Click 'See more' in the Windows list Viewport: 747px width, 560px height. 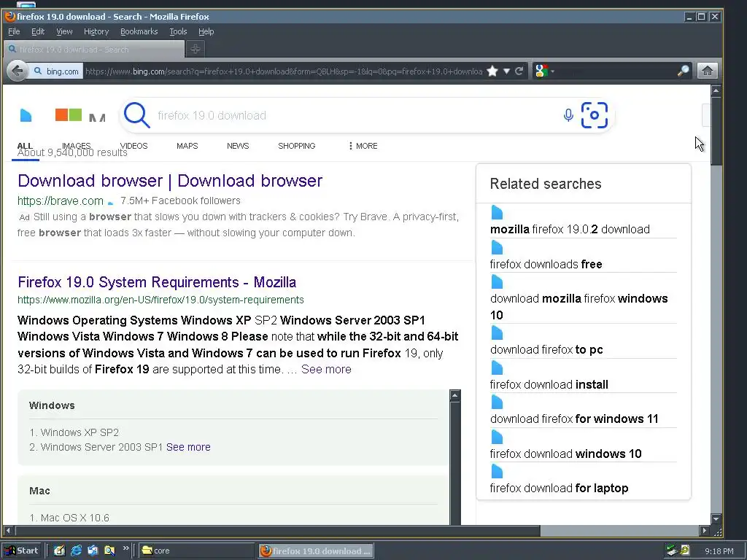pyautogui.click(x=188, y=447)
